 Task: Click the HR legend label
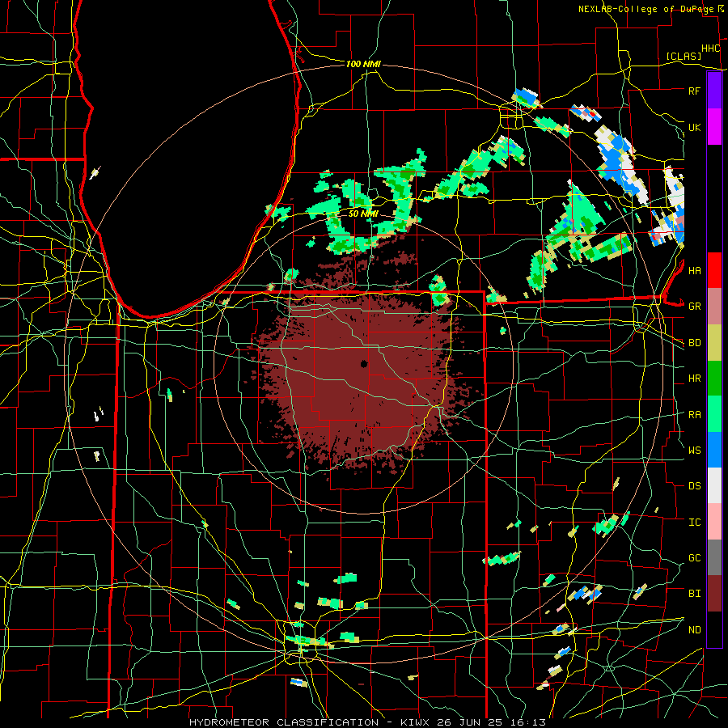coord(694,379)
